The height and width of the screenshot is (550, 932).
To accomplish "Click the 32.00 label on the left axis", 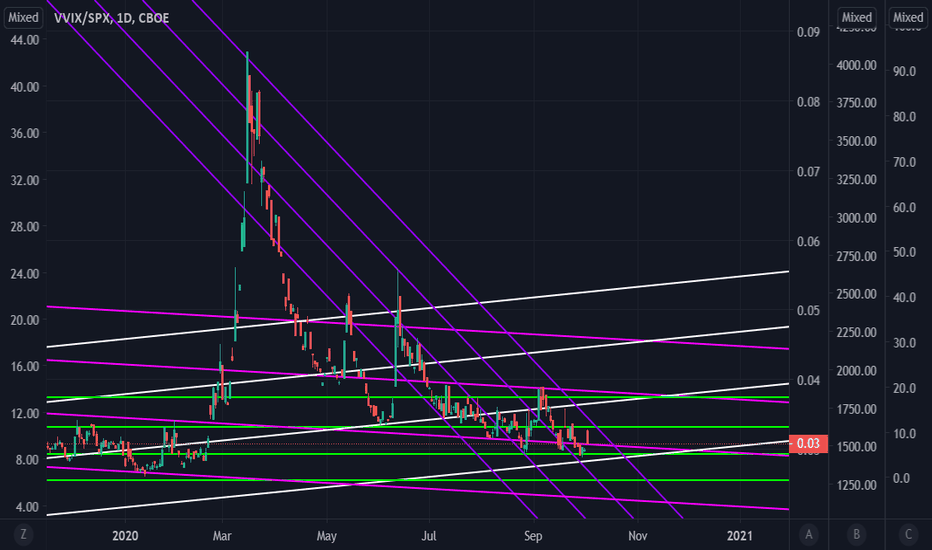I will 25,180.
